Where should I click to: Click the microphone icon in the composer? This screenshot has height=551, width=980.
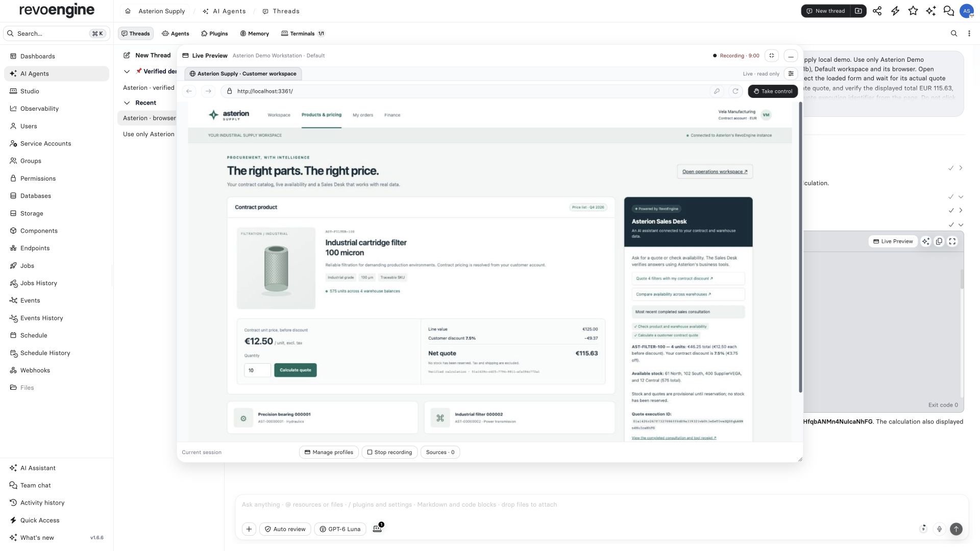click(939, 529)
